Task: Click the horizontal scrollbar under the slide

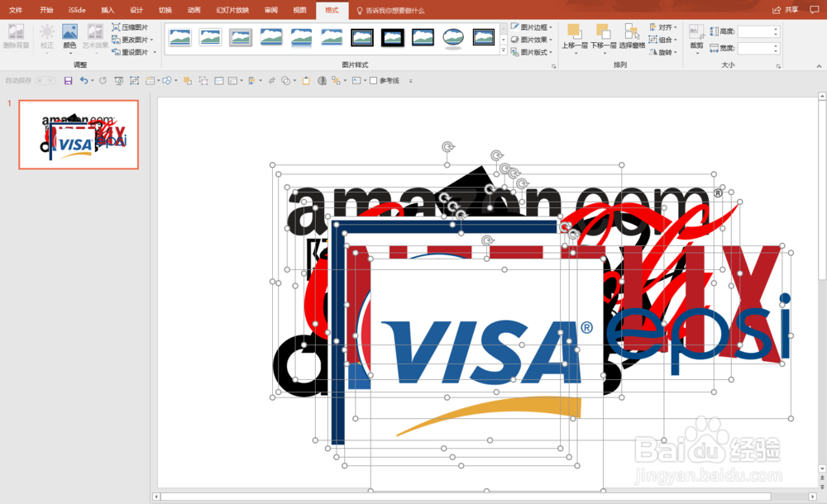Action: click(x=465, y=497)
